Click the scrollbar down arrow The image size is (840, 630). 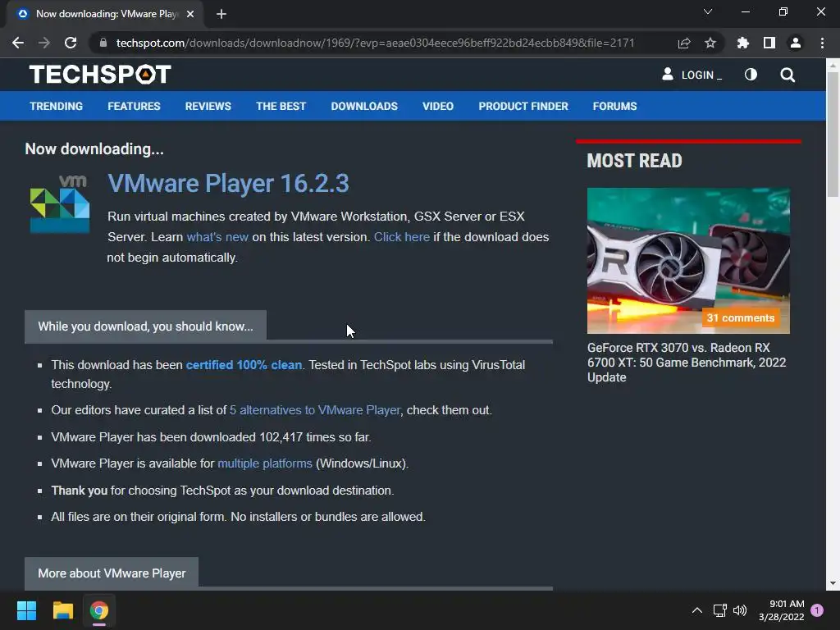pyautogui.click(x=833, y=583)
